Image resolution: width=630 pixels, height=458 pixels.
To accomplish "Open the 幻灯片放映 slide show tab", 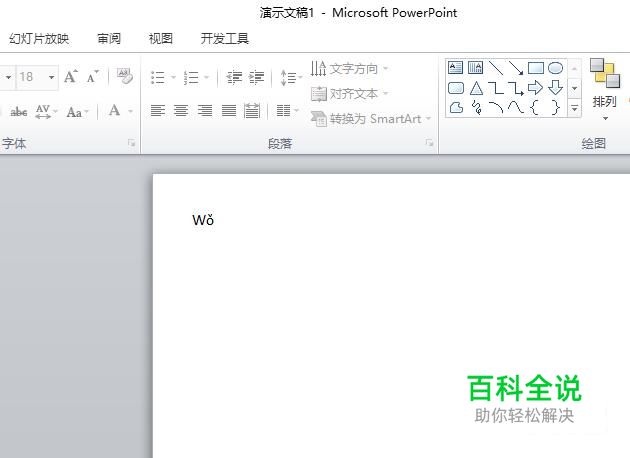I will pos(39,39).
